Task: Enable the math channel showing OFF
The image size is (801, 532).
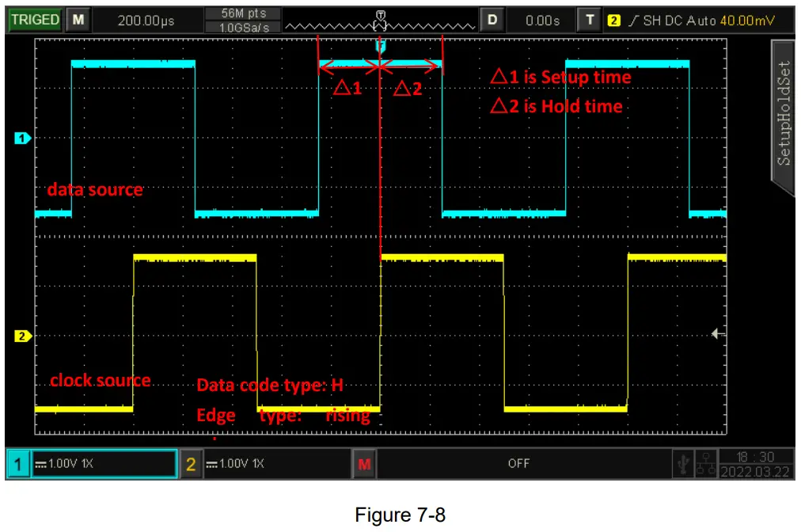Action: (x=520, y=464)
